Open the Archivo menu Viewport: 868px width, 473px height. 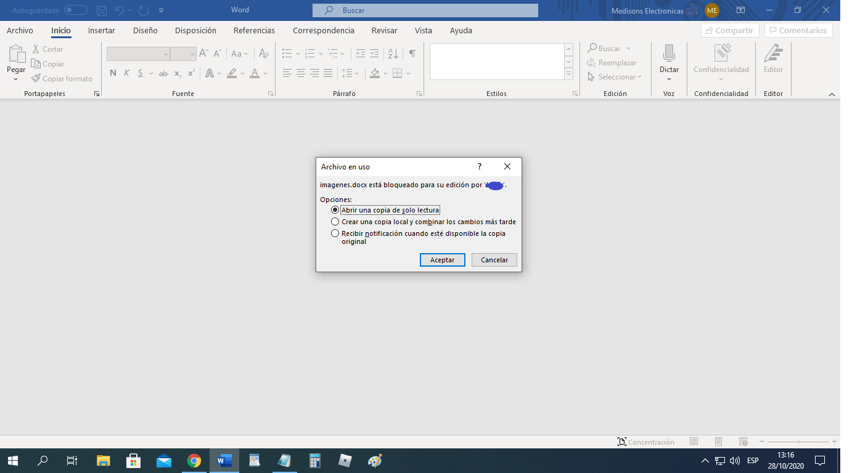(20, 30)
